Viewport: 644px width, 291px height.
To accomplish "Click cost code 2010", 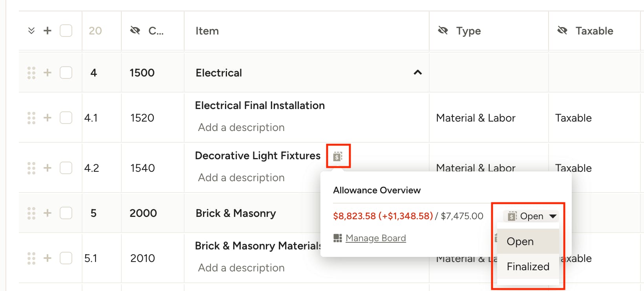I will 143,258.
